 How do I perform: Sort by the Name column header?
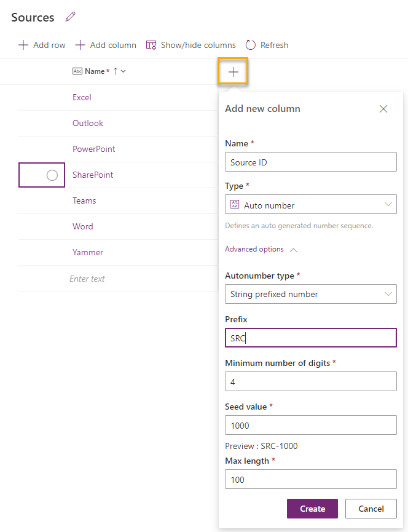click(x=94, y=71)
